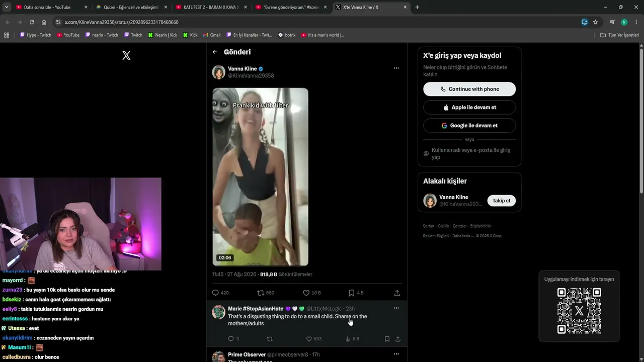View site information icon beside the URL
The width and height of the screenshot is (644, 362).
[58, 22]
